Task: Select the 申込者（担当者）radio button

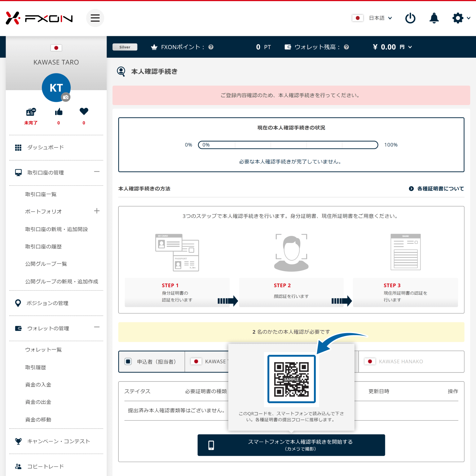Action: [x=128, y=361]
